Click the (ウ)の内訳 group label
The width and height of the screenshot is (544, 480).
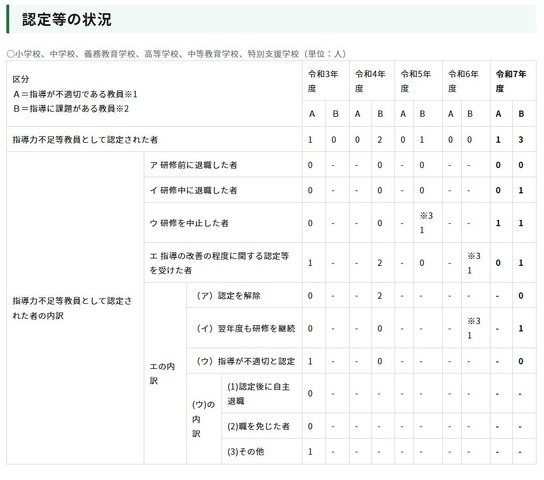[x=203, y=419]
